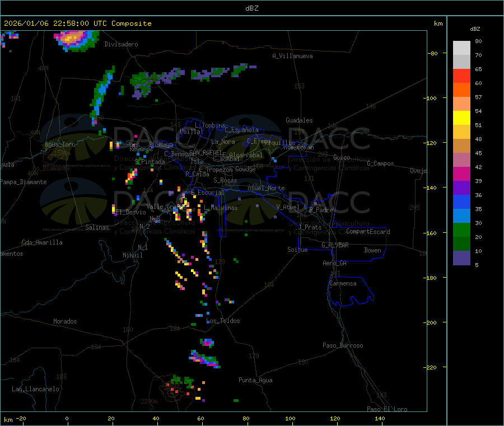Select the 'L_Malvinas' place label
Image resolution: width=504 pixels, height=426 pixels.
[221, 208]
